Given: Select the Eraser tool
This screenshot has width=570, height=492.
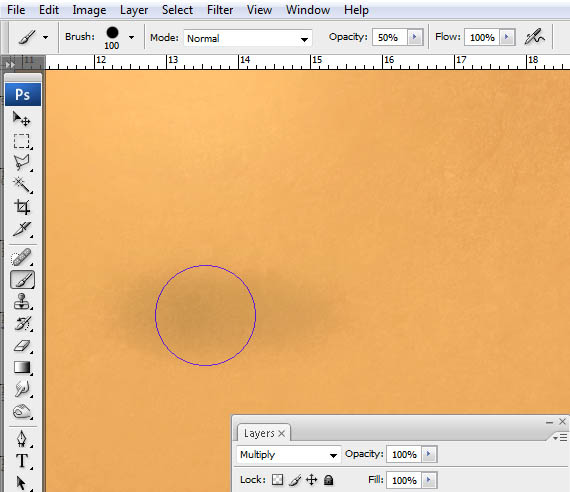Looking at the screenshot, I should click(x=22, y=345).
